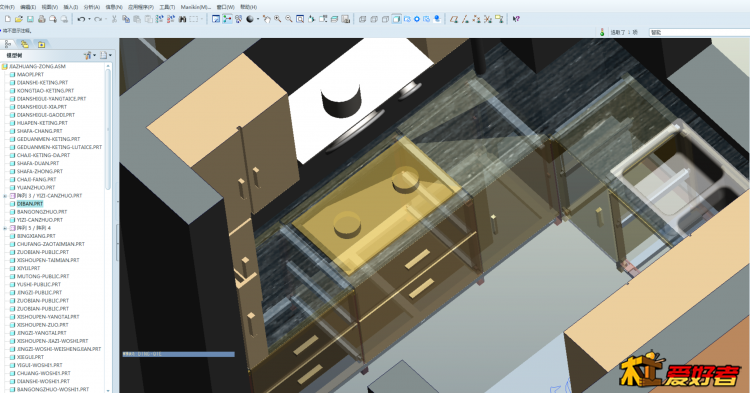
Task: Click the green regeneration traffic light indicator
Action: pyautogui.click(x=602, y=32)
